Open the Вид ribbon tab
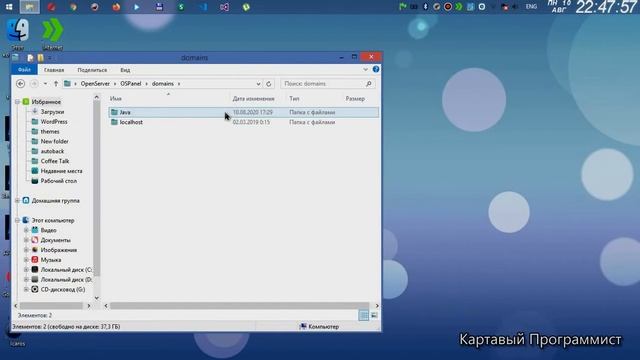The height and width of the screenshot is (360, 640). (x=125, y=70)
